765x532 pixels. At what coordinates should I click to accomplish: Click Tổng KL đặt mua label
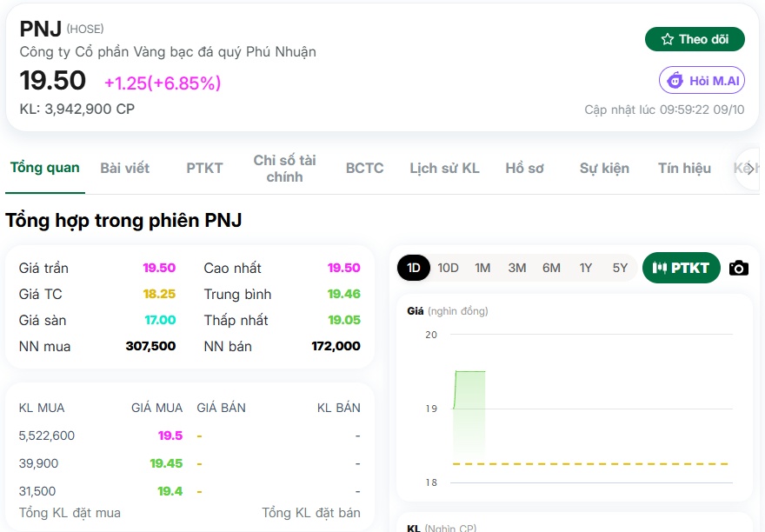(70, 513)
